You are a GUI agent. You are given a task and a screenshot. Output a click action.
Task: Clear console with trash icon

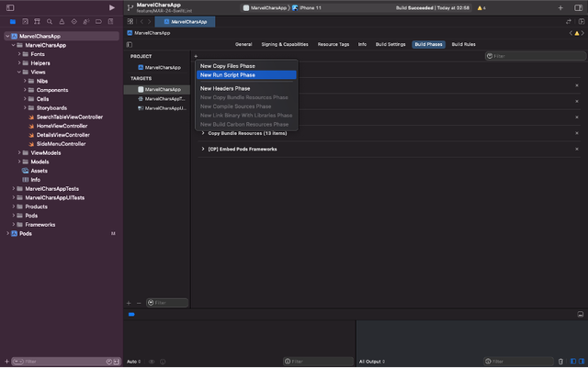tap(560, 362)
